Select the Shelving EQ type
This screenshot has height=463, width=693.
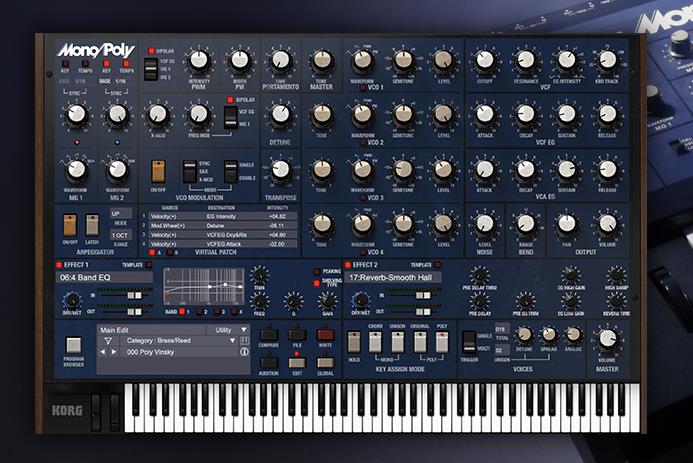[316, 283]
